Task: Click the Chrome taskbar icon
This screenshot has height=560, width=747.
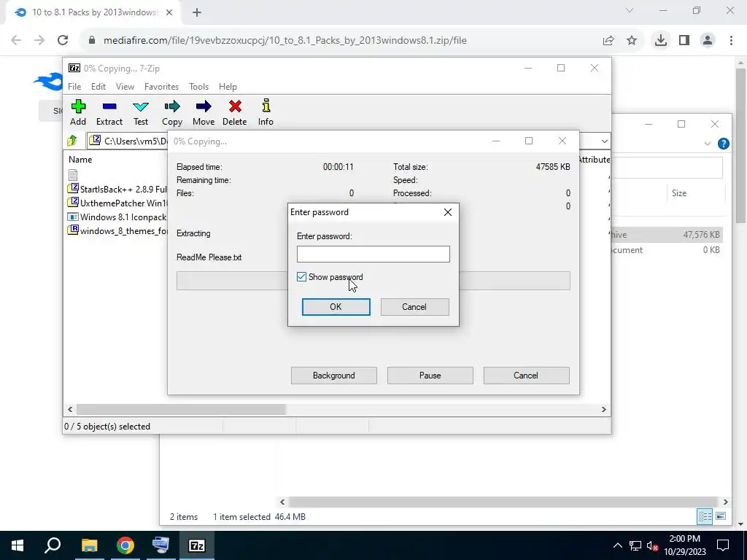Action: [x=125, y=545]
